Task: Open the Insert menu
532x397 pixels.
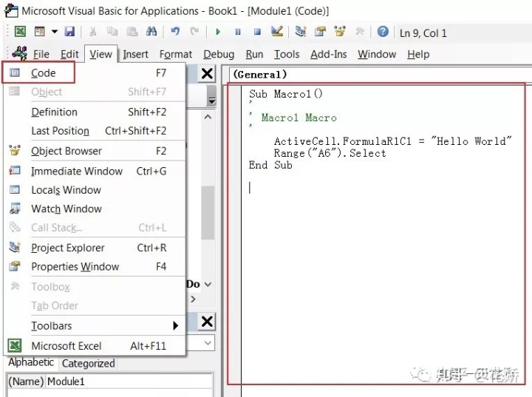Action: pos(135,54)
